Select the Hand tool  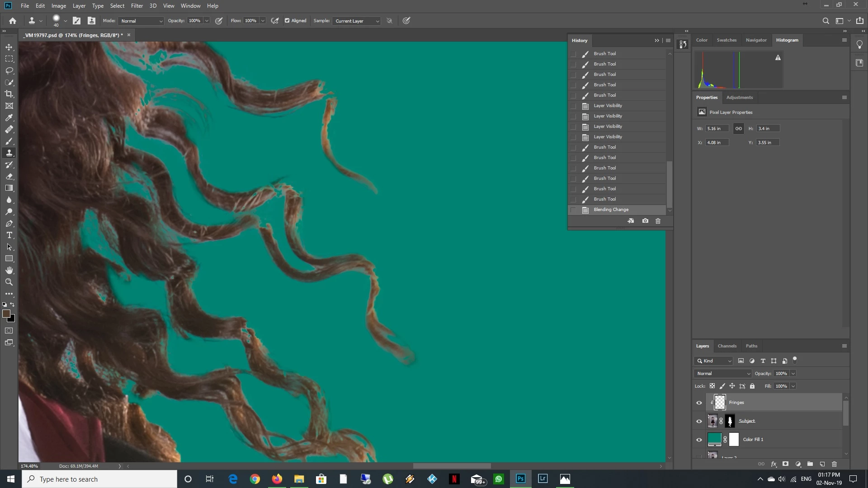pyautogui.click(x=9, y=270)
